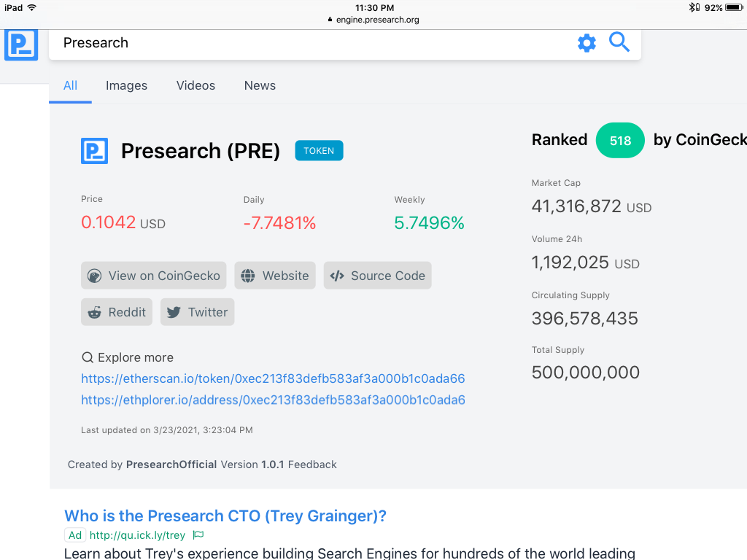
Task: Switch to the Images tab
Action: [127, 86]
